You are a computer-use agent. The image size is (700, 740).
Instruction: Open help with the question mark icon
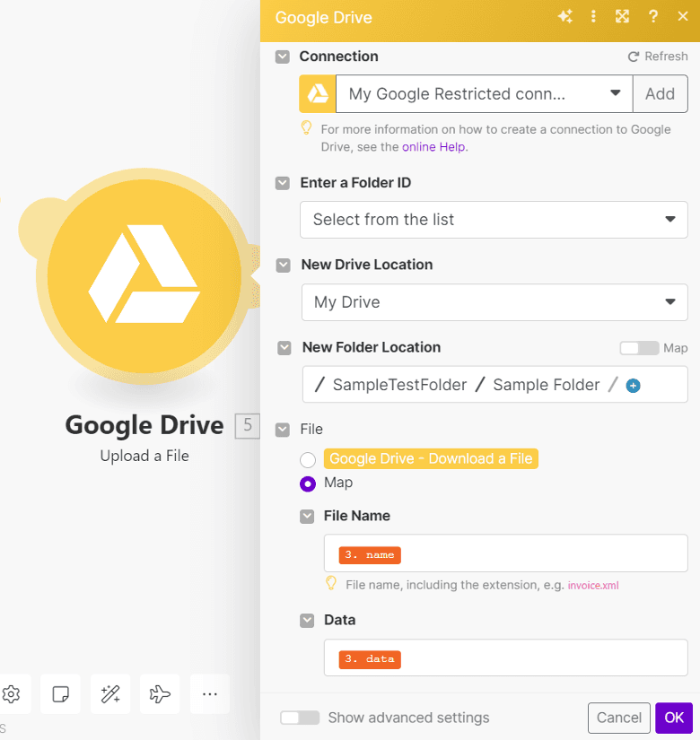point(653,17)
